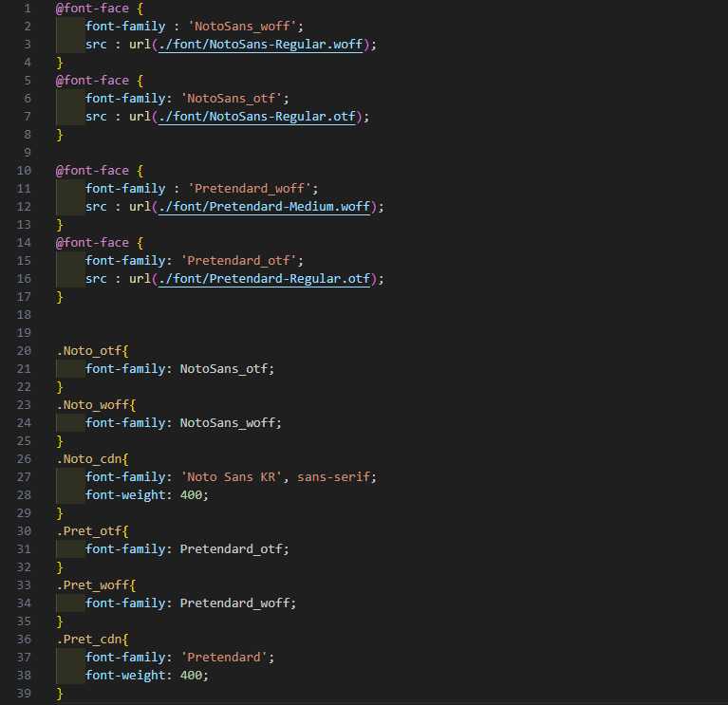Place cursor in 'Pretendard_woff' string on line 11
This screenshot has height=705, width=728.
coord(250,189)
